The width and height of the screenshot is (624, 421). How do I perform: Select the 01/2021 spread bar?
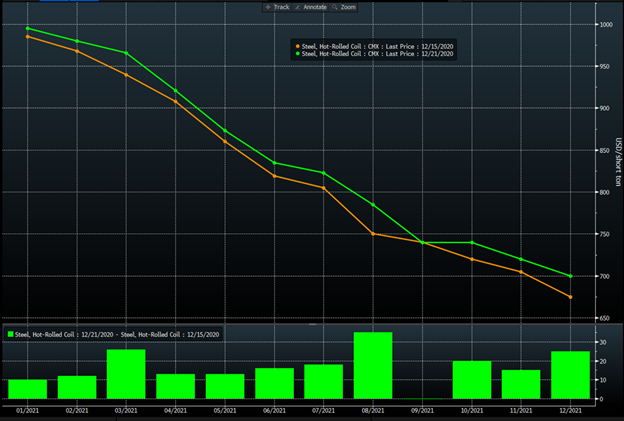click(27, 389)
